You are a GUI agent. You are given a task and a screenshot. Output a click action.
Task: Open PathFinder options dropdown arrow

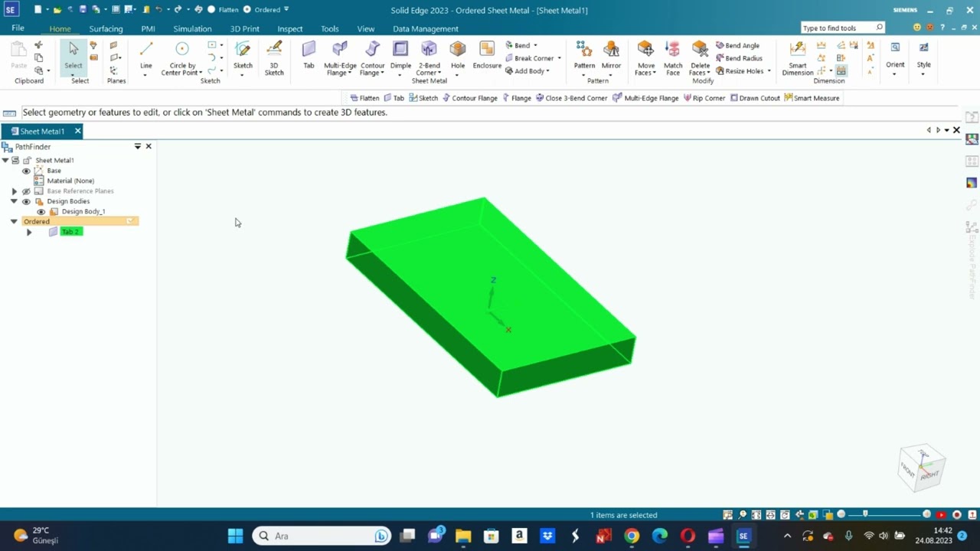click(138, 146)
